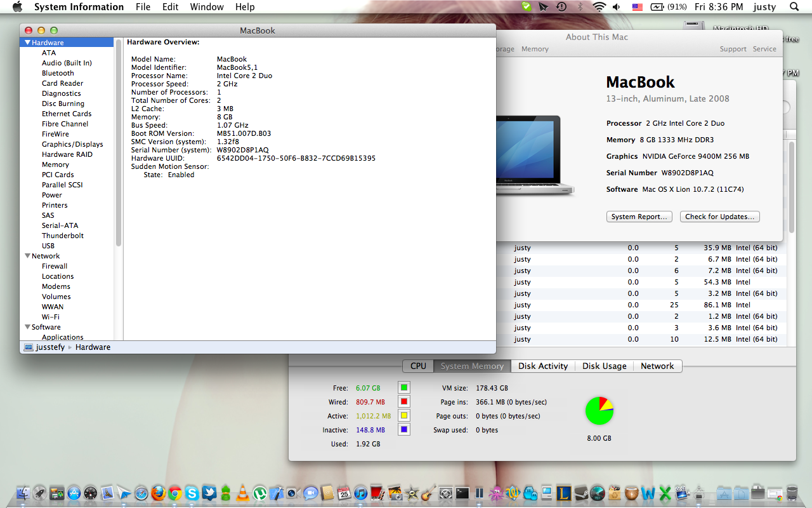Open the Support link in About This Mac
The width and height of the screenshot is (812, 508).
coord(733,49)
